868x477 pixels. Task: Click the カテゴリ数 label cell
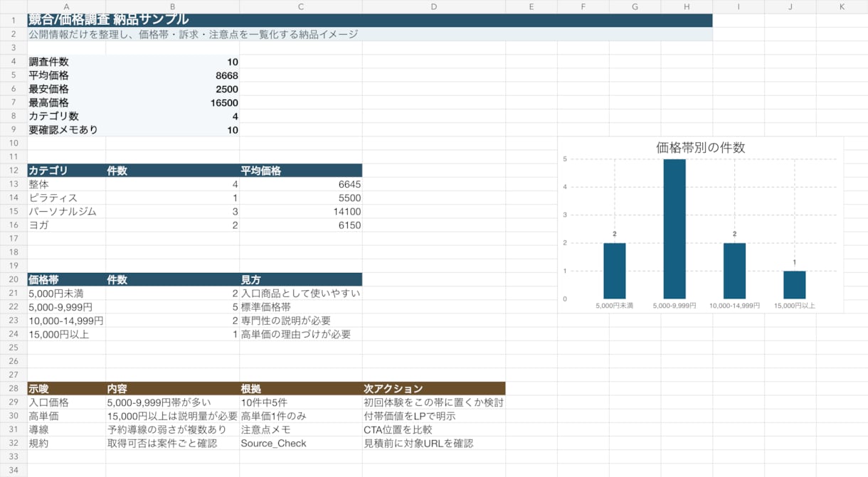click(x=66, y=116)
